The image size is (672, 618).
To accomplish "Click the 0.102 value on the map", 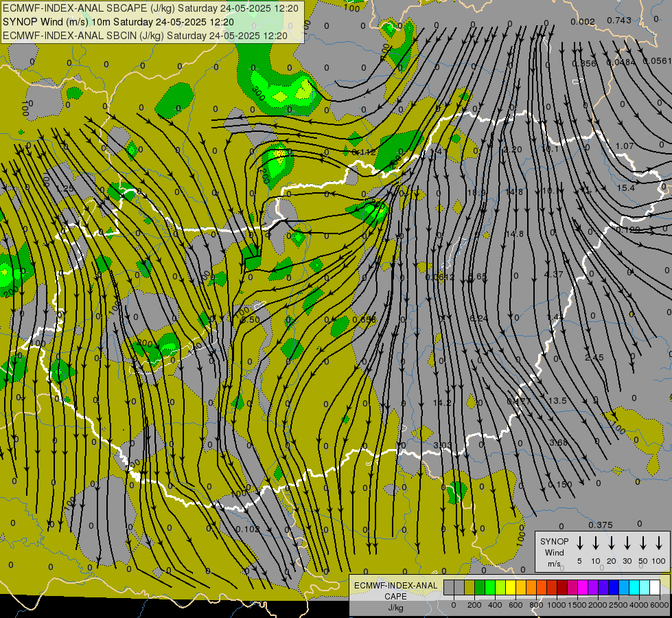I will (x=248, y=529).
